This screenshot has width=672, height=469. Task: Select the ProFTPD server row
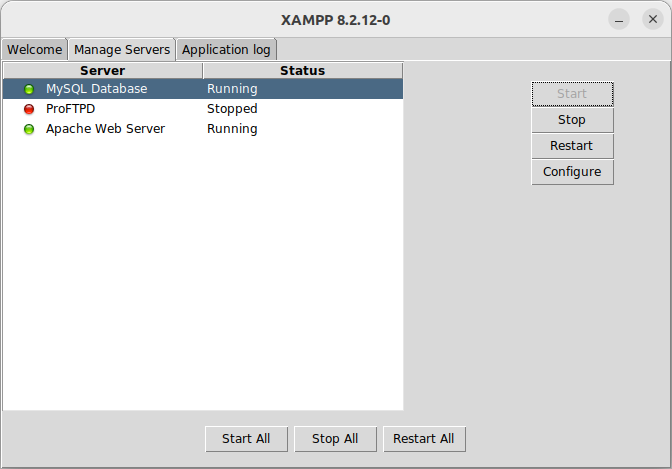click(203, 109)
